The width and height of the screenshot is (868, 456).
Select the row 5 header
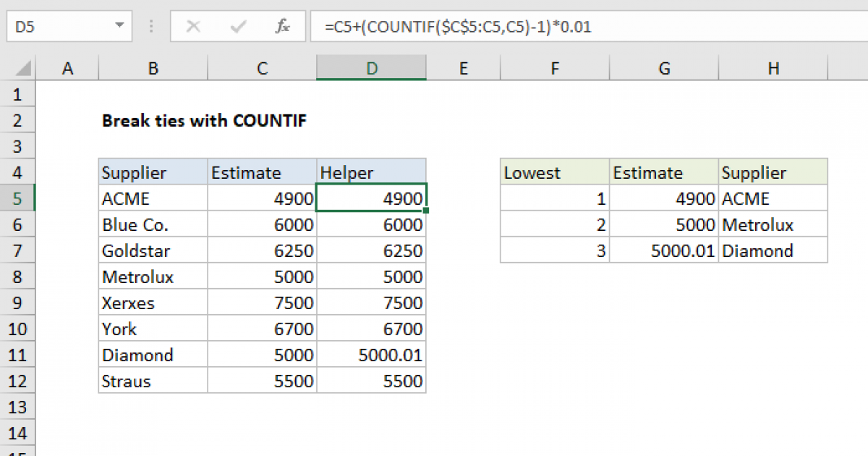click(x=17, y=198)
